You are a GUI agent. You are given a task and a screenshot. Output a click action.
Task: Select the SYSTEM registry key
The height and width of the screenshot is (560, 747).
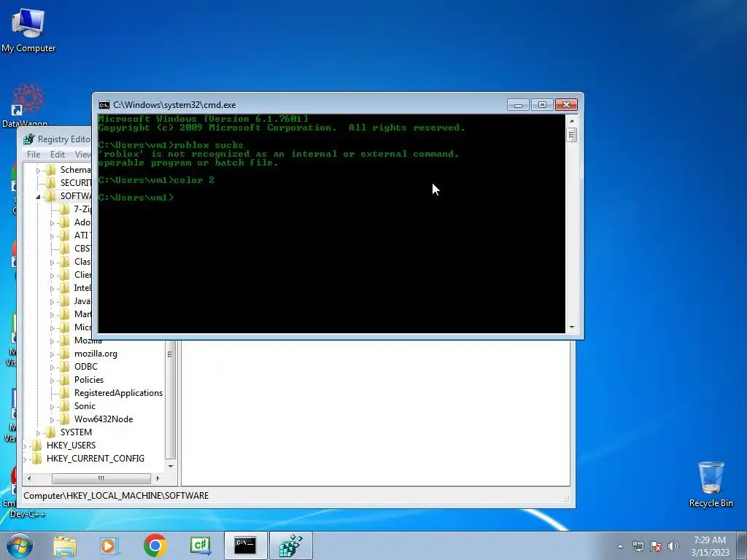[76, 432]
